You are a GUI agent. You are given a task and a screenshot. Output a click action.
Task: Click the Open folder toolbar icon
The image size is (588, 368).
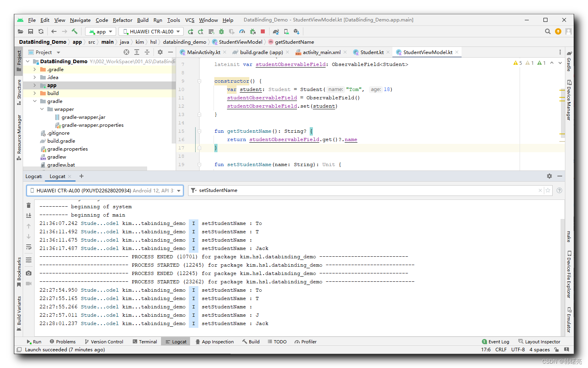pyautogui.click(x=21, y=31)
